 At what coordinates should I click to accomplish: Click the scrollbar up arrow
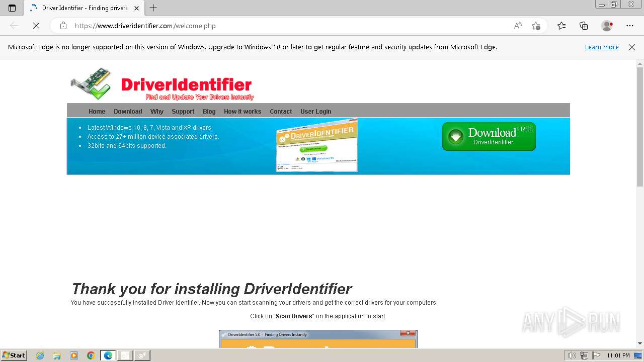click(640, 63)
